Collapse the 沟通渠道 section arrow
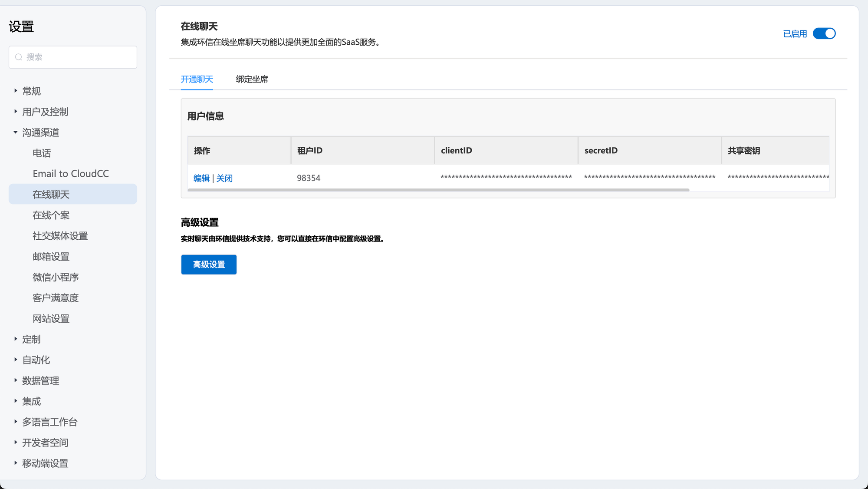This screenshot has width=868, height=489. [x=16, y=132]
